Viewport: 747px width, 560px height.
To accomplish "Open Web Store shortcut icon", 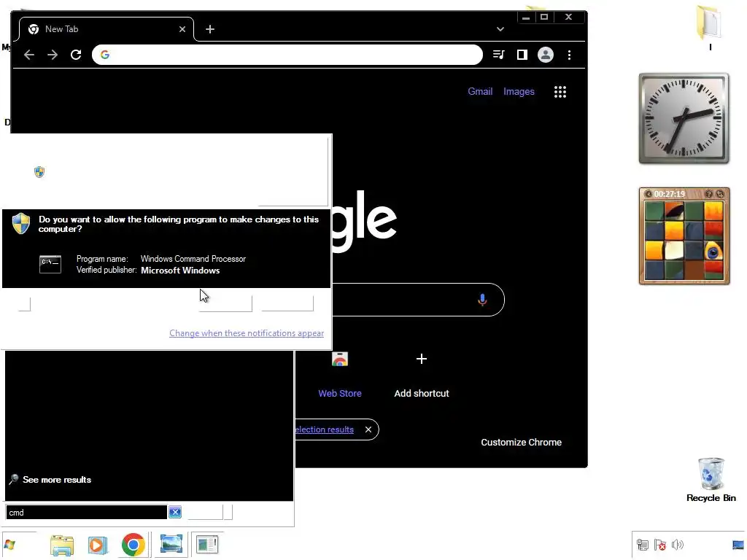I will coord(340,359).
